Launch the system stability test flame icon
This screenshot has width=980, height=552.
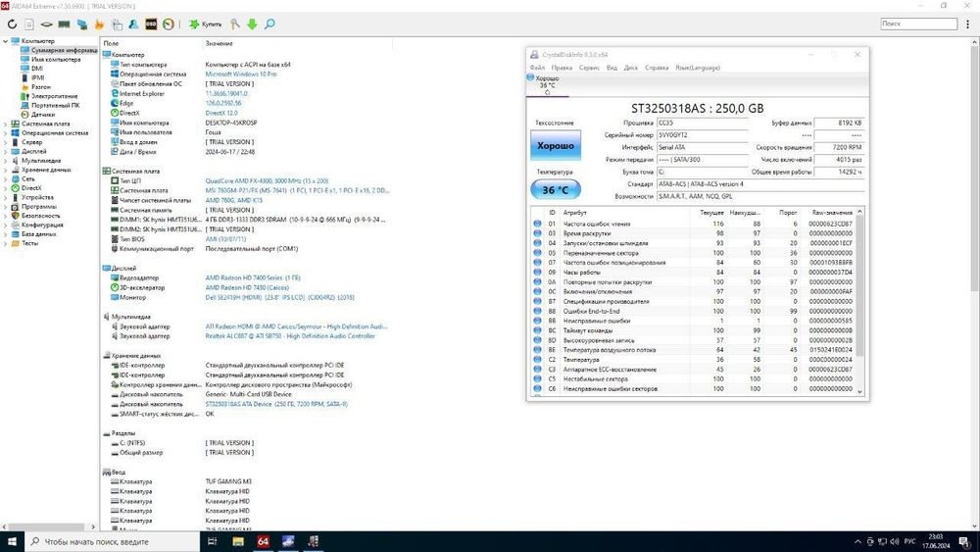point(99,25)
